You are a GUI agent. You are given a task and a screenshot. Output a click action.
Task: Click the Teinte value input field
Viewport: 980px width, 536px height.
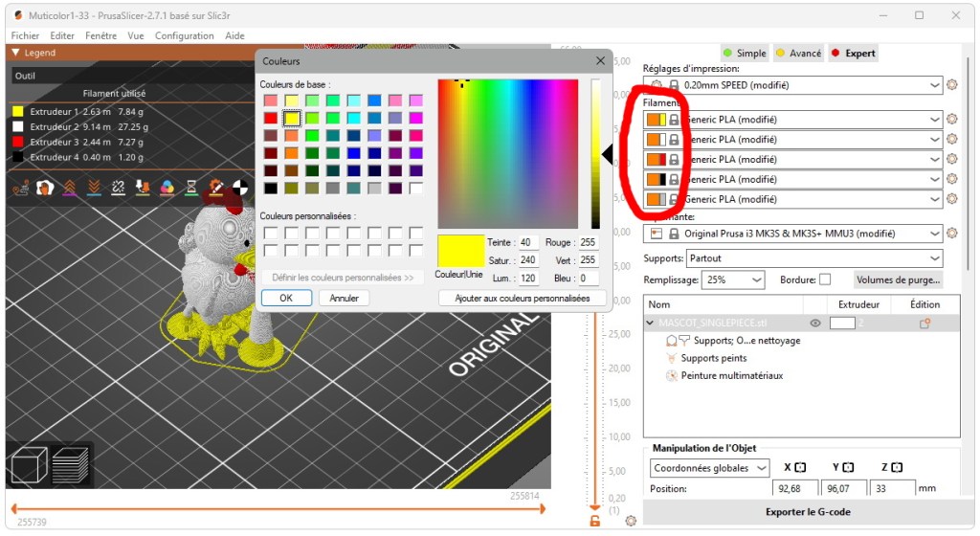click(x=527, y=243)
